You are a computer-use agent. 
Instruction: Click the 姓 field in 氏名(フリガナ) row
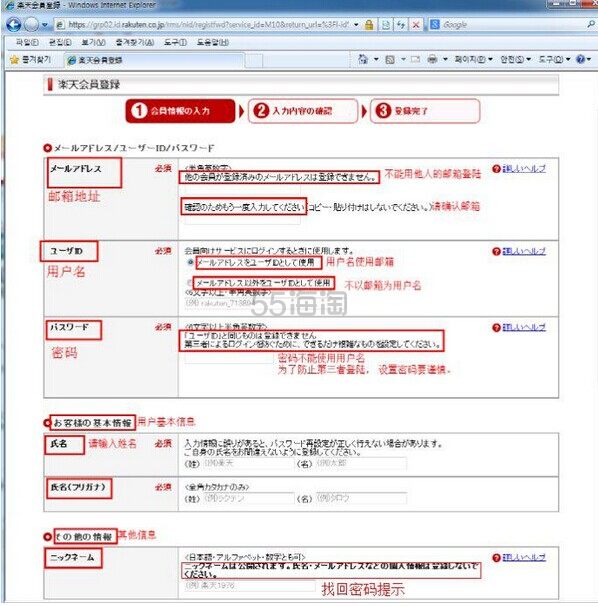(248, 499)
